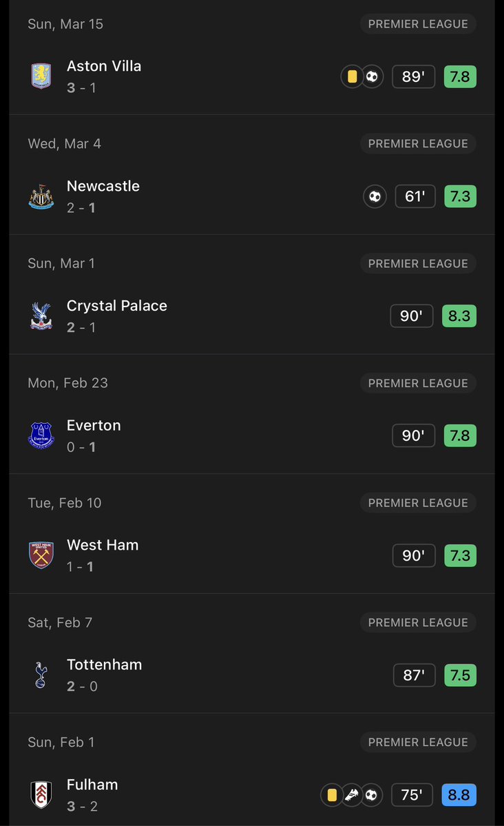Click the goal ball icon in Newcastle row
Image resolution: width=504 pixels, height=826 pixels.
375,196
